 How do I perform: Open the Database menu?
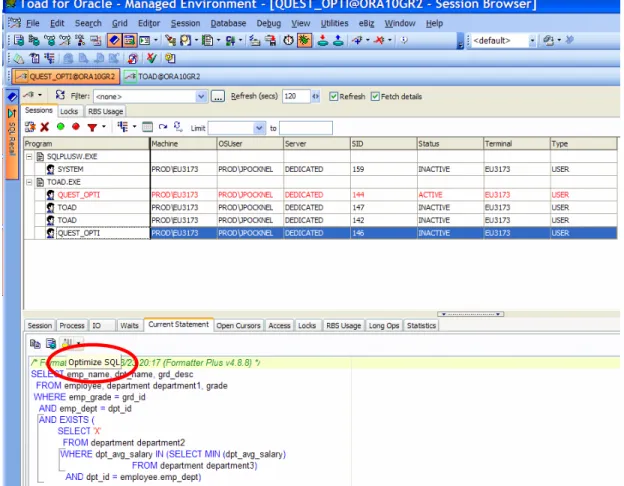click(x=228, y=23)
